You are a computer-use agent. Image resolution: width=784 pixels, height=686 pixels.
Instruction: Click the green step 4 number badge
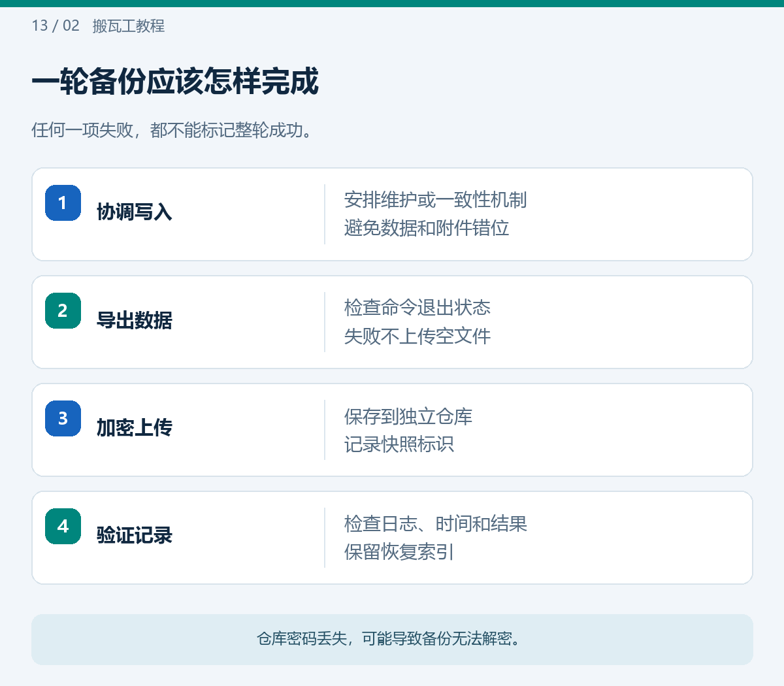point(63,526)
